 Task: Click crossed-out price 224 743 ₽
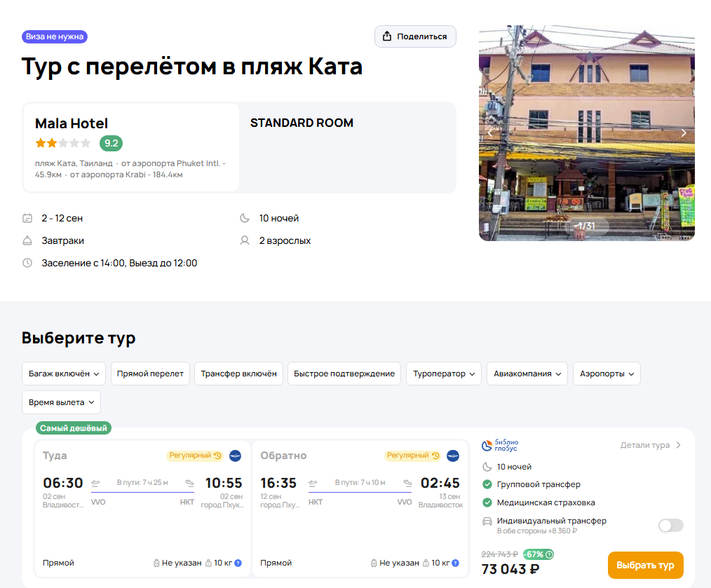[500, 554]
